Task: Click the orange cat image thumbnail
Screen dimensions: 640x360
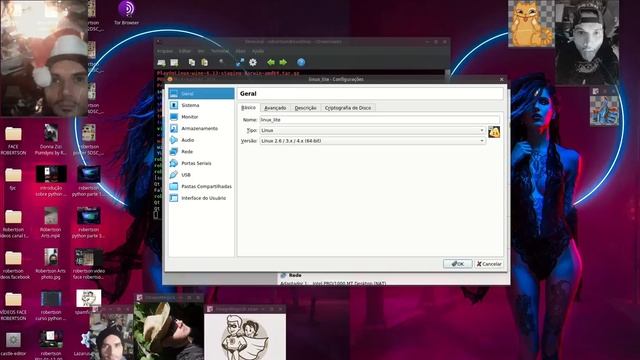Action: (531, 24)
